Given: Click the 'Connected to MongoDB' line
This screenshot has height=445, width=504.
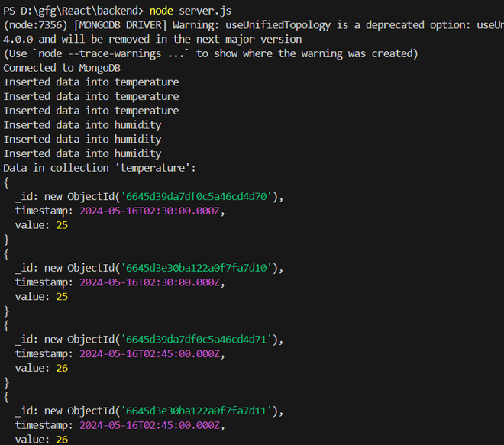Looking at the screenshot, I should [x=62, y=68].
